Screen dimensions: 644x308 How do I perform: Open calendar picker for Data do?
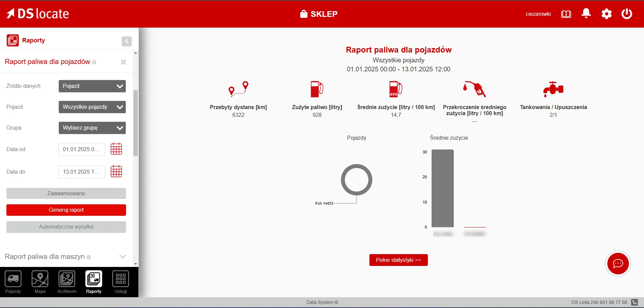(116, 171)
